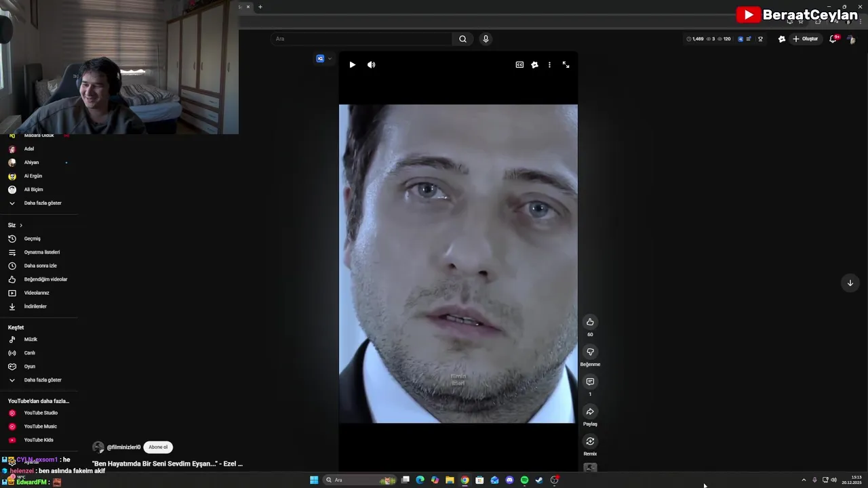Viewport: 868px width, 488px height.
Task: Open File Explorer from the taskbar
Action: 450,480
